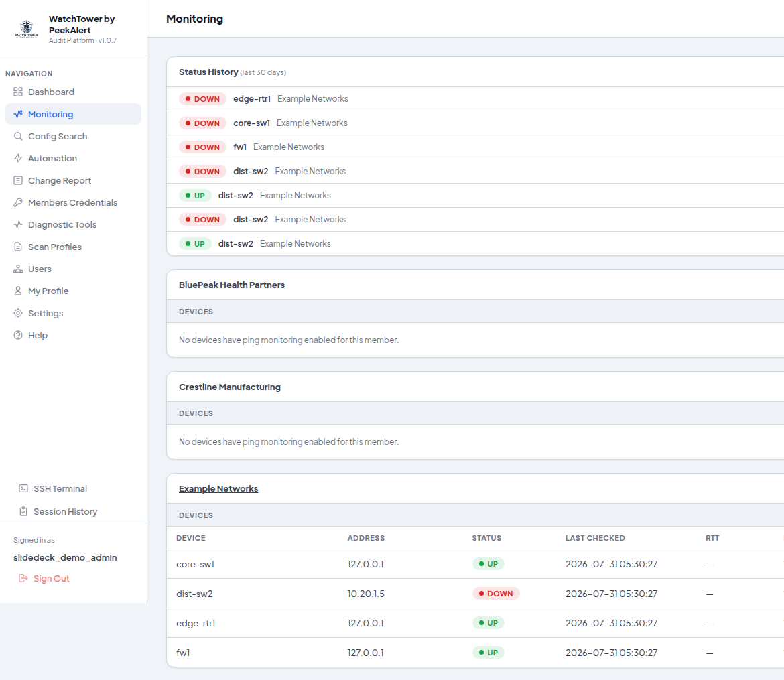This screenshot has height=680, width=784.
Task: Navigate to Members Credentials
Action: pos(73,202)
